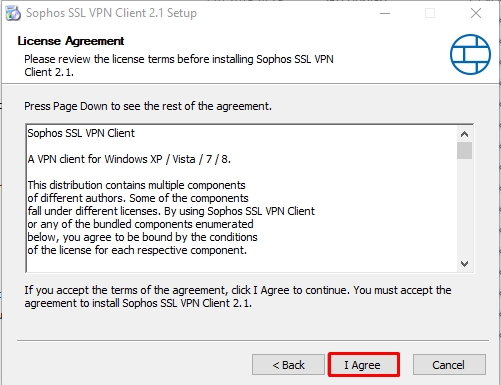The image size is (501, 385).
Task: Click the I Agree button
Action: [x=364, y=365]
